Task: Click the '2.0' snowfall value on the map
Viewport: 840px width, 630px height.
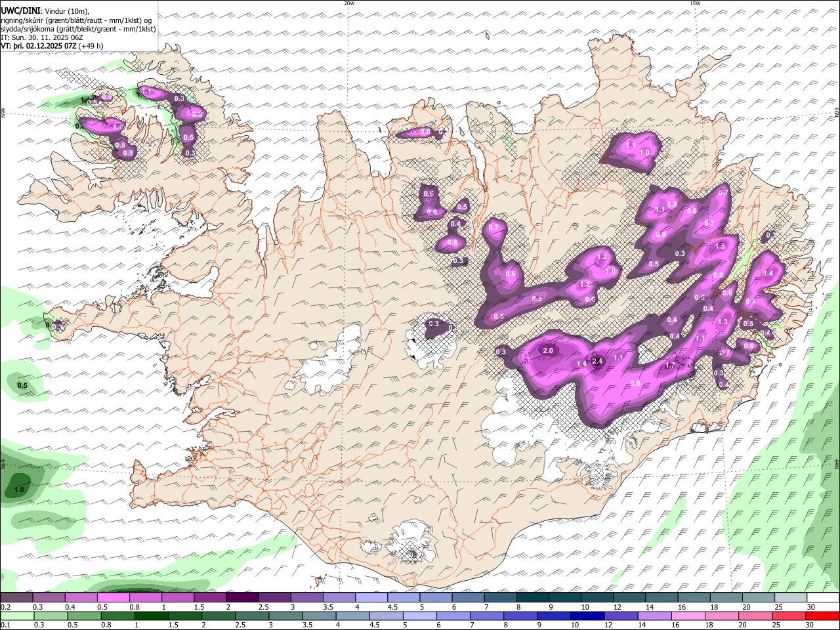Action: (x=548, y=351)
